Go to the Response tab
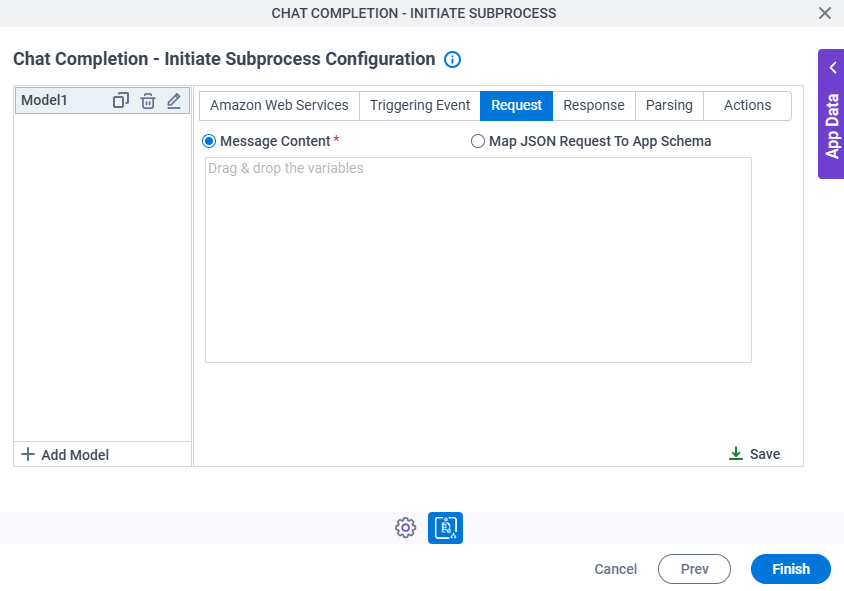Image resolution: width=844 pixels, height=591 pixels. tap(594, 105)
